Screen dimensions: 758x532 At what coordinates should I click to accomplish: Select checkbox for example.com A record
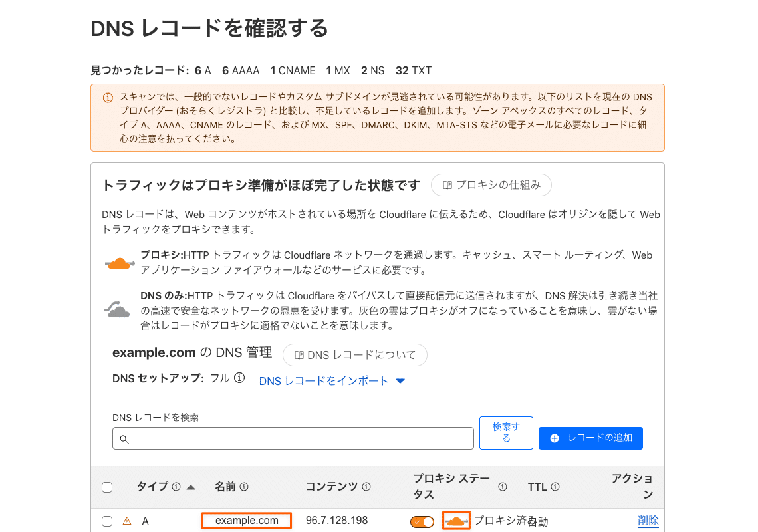tap(107, 521)
